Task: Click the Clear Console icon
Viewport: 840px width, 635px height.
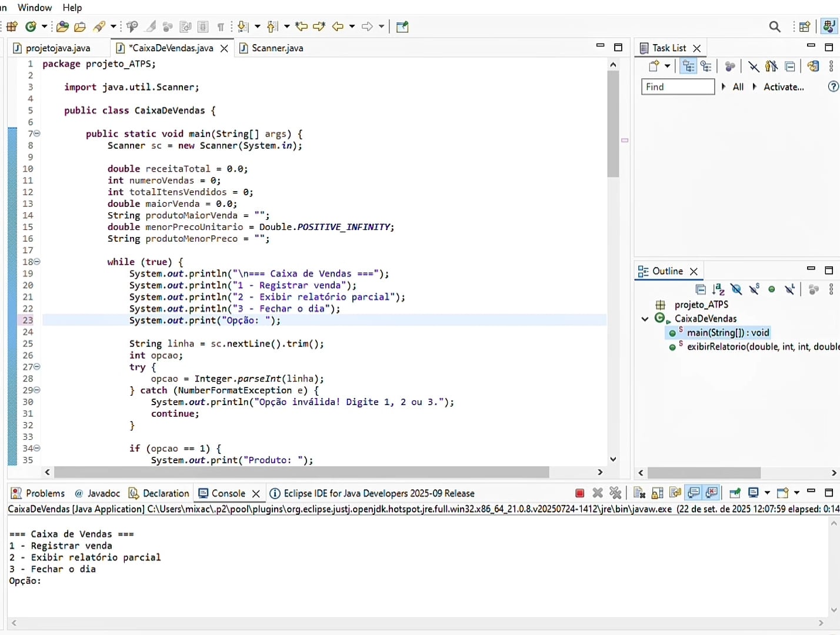Action: click(639, 493)
